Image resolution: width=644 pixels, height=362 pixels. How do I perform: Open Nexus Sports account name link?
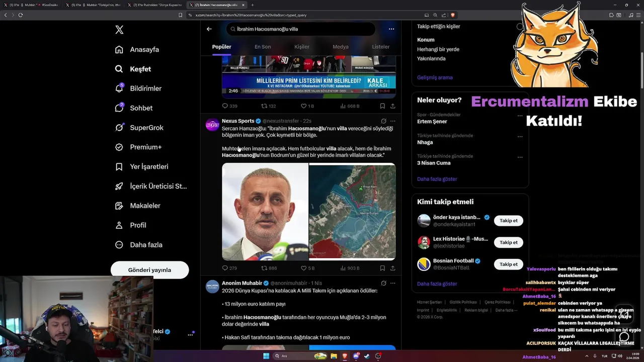point(238,121)
